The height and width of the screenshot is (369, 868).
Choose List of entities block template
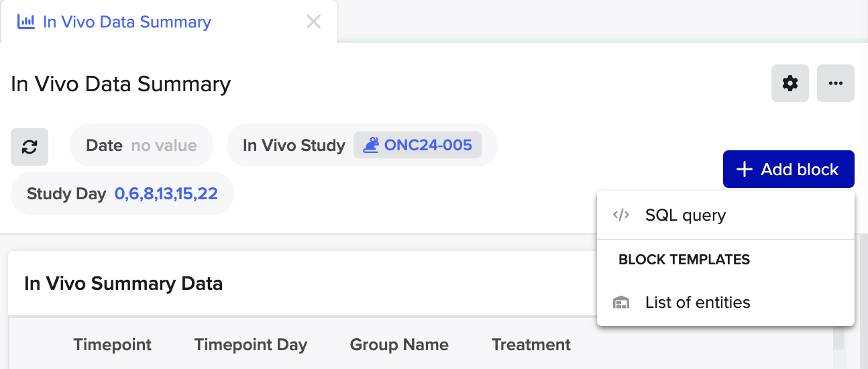click(726, 303)
